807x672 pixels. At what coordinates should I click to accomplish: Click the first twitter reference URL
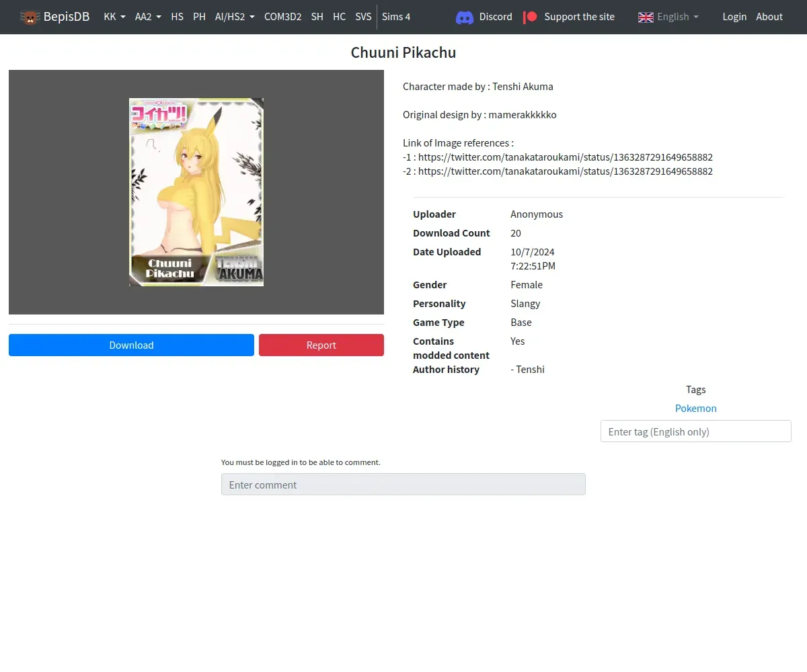tap(566, 157)
